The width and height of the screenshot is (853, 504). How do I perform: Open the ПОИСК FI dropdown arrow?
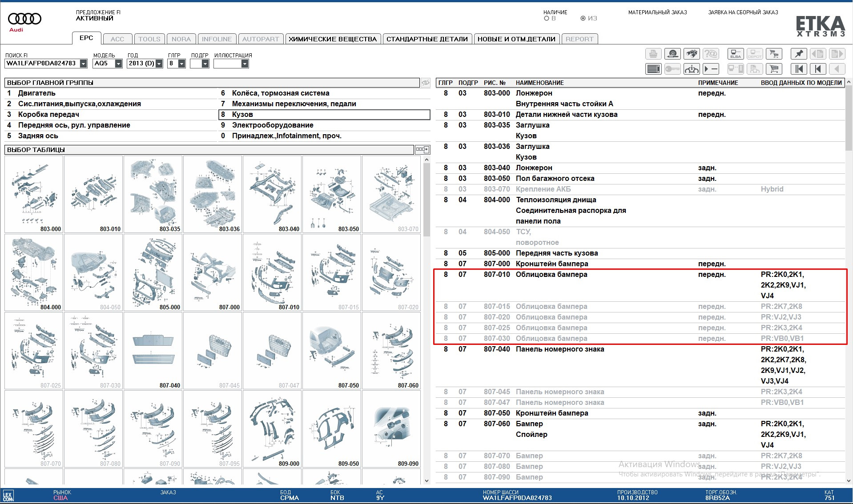83,64
